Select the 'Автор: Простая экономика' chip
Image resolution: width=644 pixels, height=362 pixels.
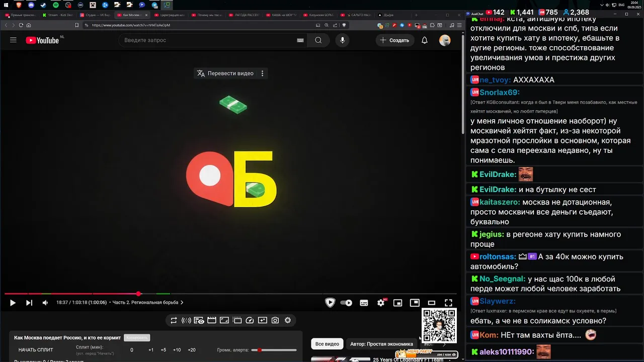pyautogui.click(x=381, y=344)
